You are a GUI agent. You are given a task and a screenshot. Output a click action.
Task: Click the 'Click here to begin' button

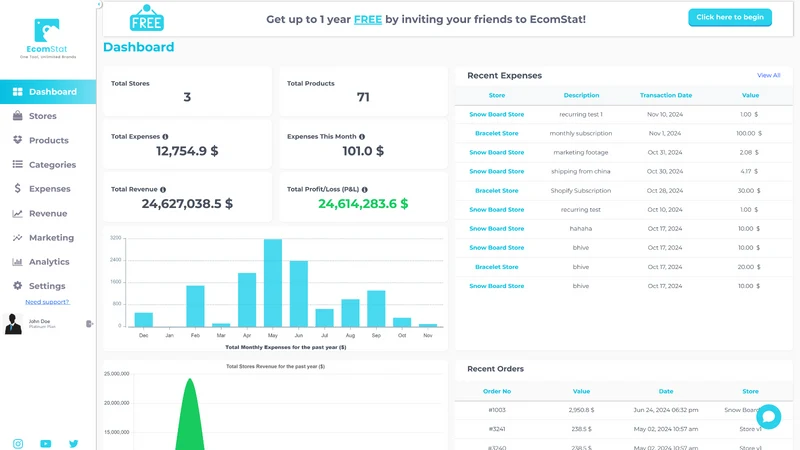point(730,17)
